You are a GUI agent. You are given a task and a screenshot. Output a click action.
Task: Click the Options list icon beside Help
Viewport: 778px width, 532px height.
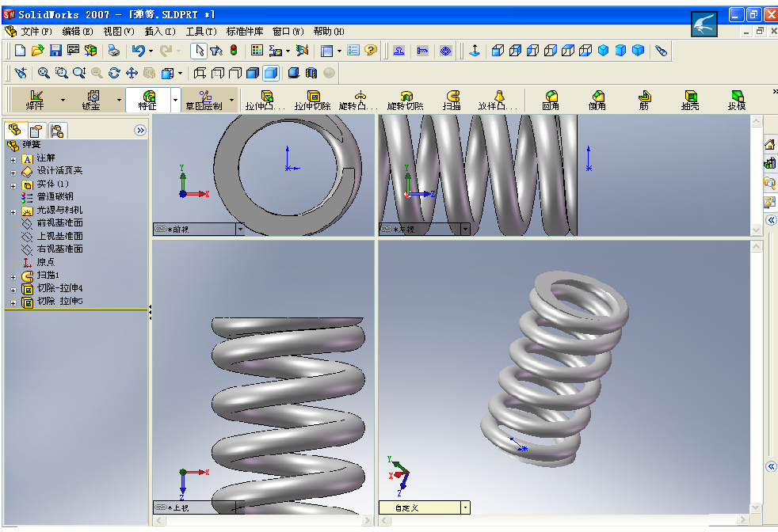tap(353, 51)
